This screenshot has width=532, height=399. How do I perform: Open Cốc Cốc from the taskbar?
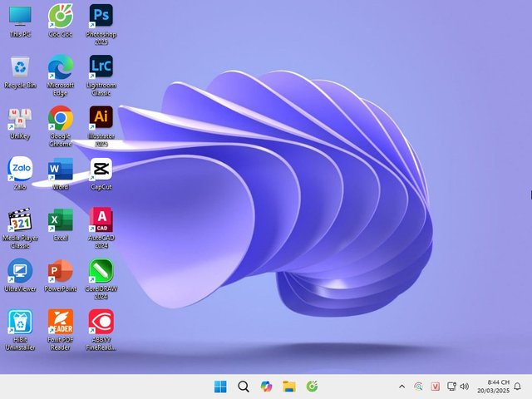(x=313, y=387)
